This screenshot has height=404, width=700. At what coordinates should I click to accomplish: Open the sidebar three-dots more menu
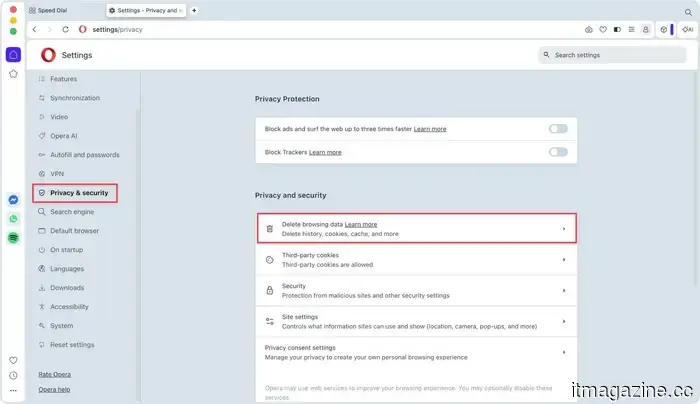13,391
